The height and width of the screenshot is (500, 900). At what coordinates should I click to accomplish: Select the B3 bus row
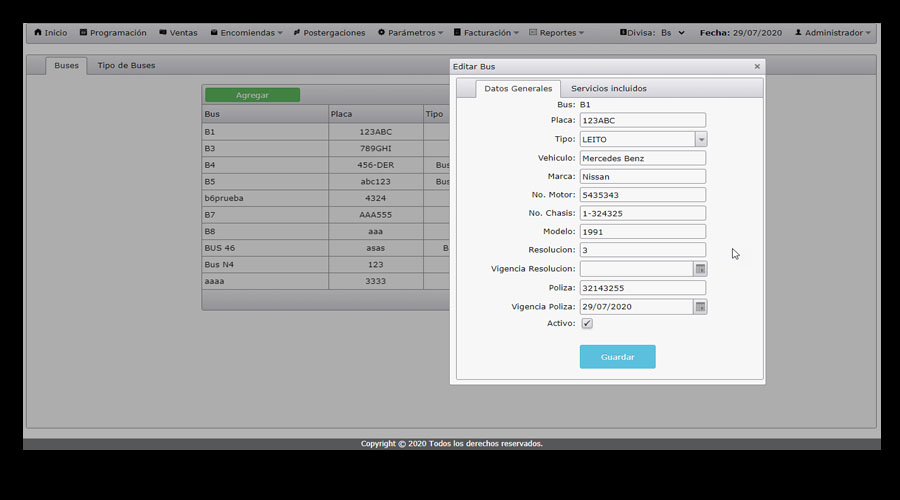326,149
